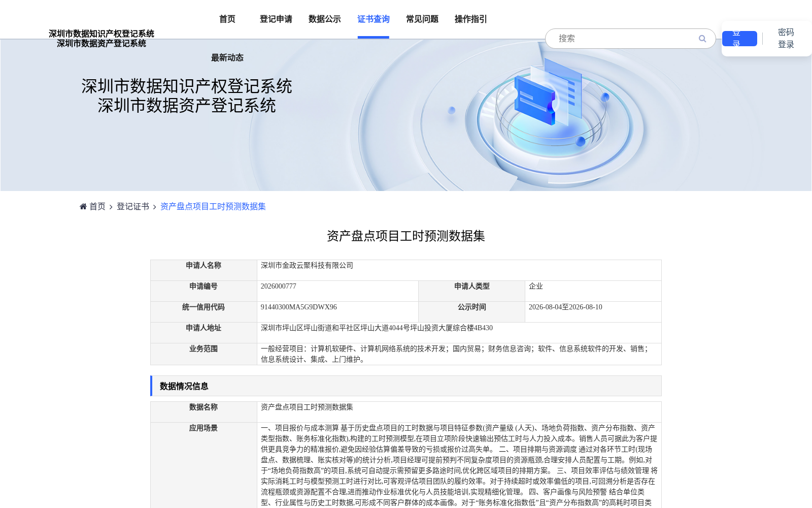Click 首页 breadcrumb link
The image size is (812, 508).
pyautogui.click(x=97, y=206)
